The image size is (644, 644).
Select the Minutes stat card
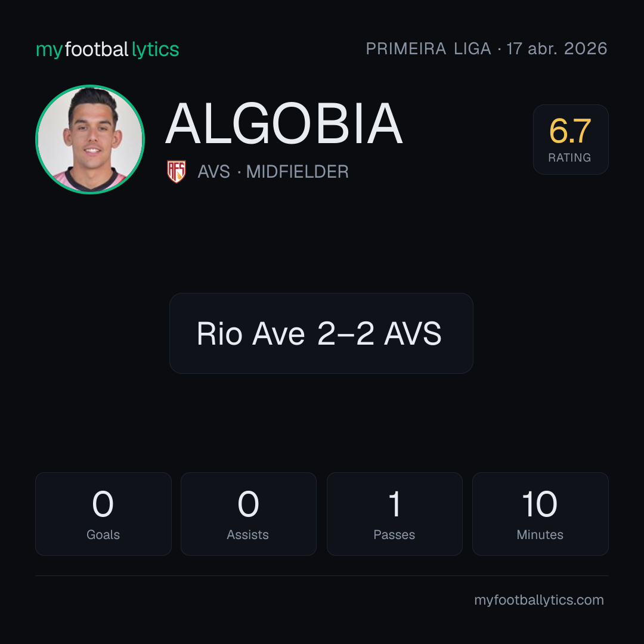pos(540,514)
